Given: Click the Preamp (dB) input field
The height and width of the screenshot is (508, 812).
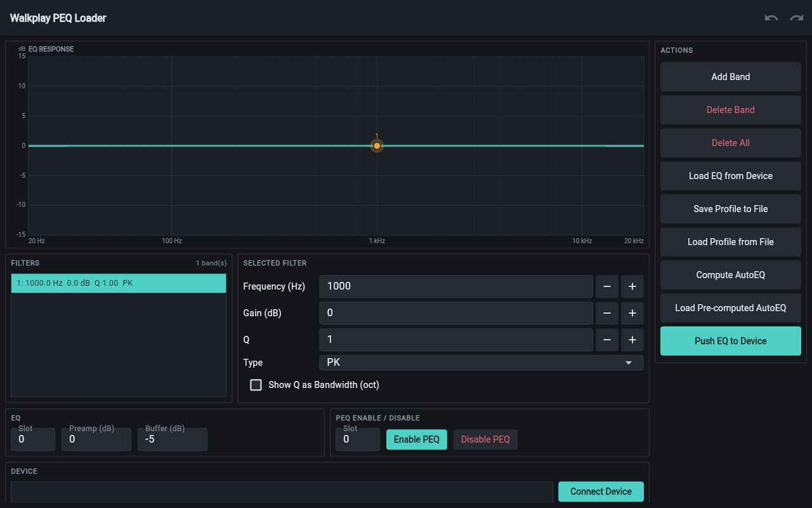Looking at the screenshot, I should pyautogui.click(x=96, y=439).
